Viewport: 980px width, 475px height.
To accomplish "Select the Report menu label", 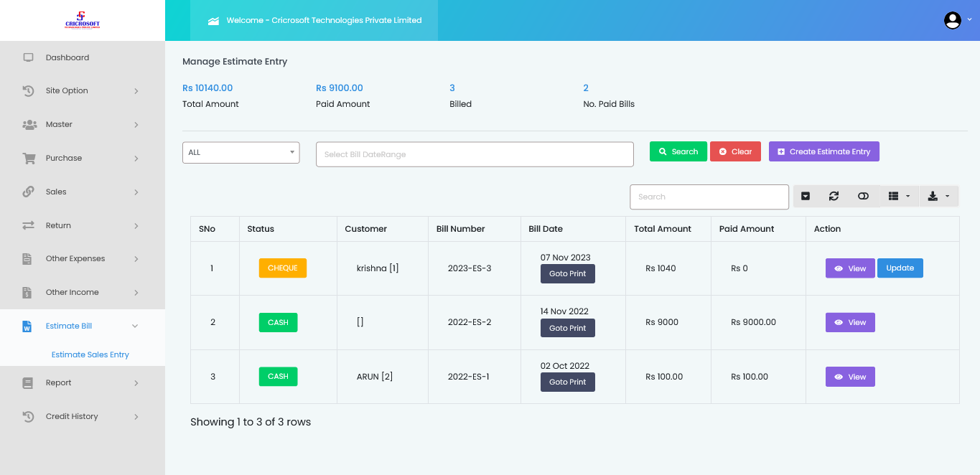I will coord(58,382).
